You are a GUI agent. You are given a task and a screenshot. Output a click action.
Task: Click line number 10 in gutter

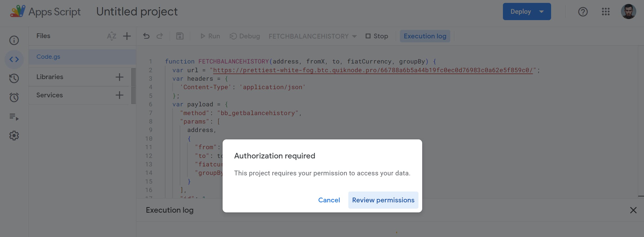click(x=149, y=139)
